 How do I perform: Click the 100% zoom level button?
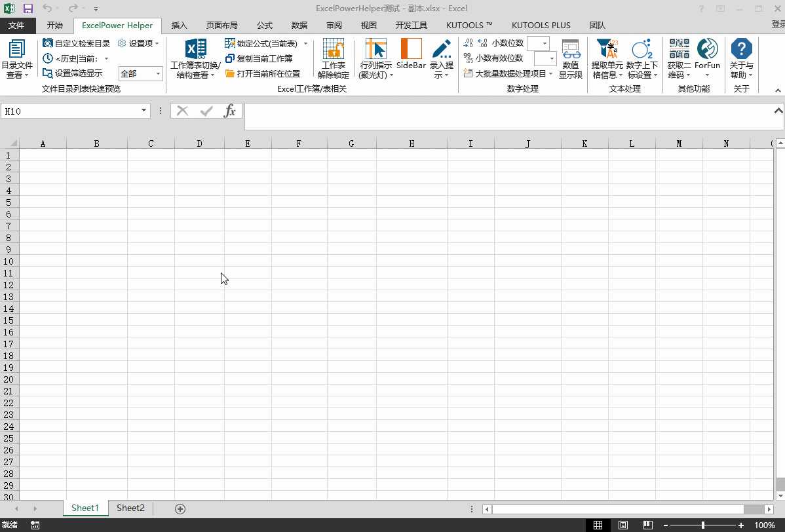(x=765, y=525)
